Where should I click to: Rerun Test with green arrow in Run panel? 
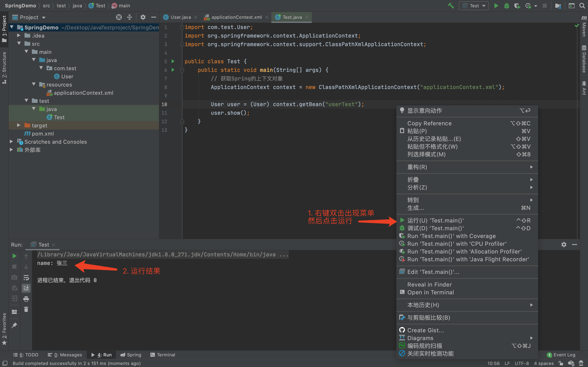coord(14,256)
